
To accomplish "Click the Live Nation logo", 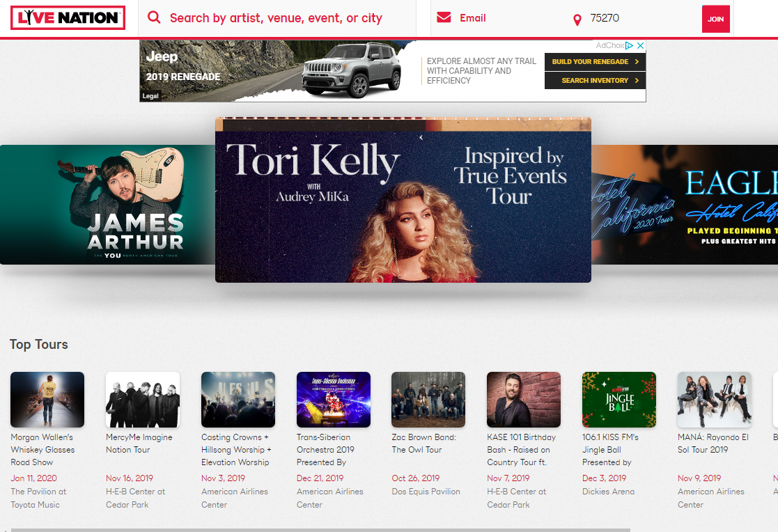I will [68, 18].
